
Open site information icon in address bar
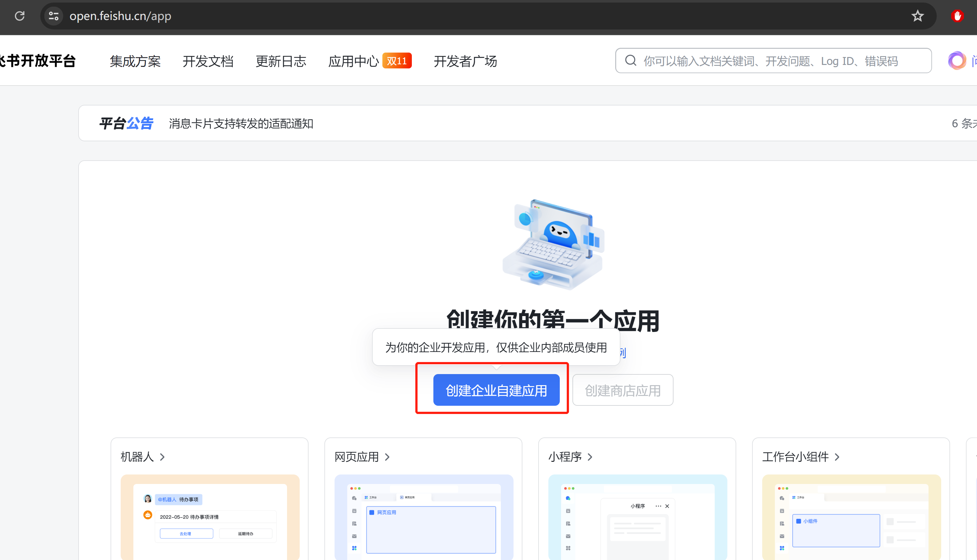[x=54, y=16]
